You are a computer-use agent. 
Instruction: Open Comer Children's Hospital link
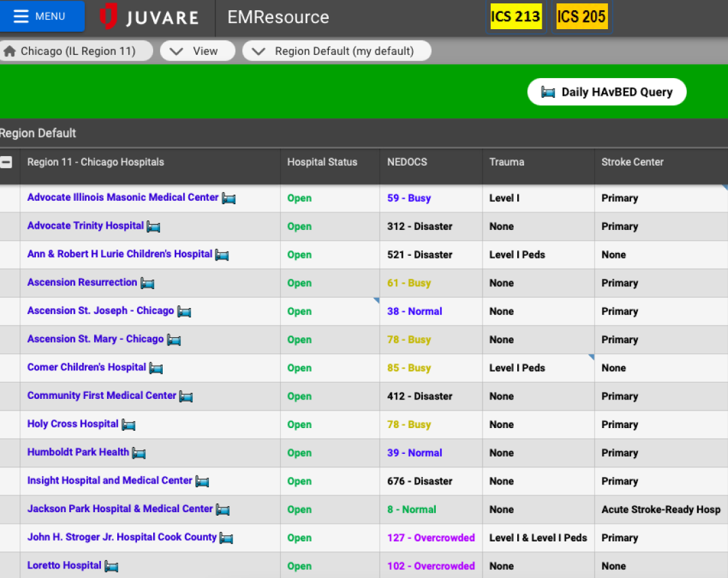coord(86,368)
